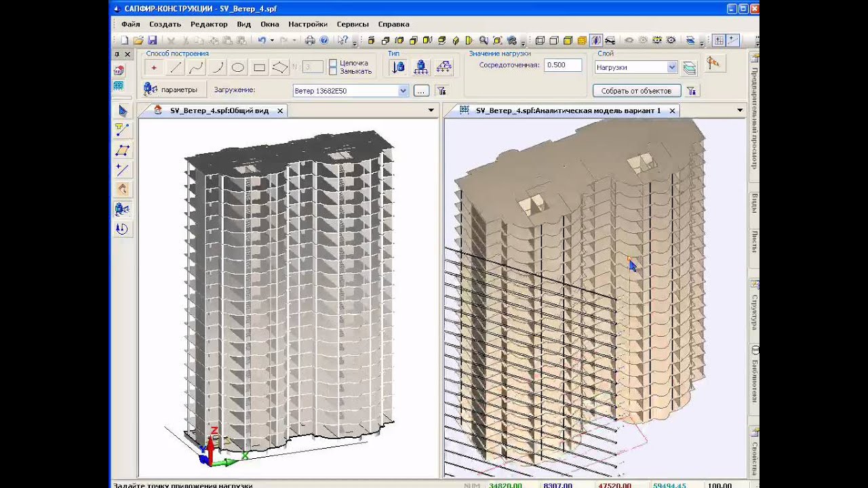Image resolution: width=868 pixels, height=488 pixels.
Task: Toggle the filter icon beside Собрать от объектов
Action: pyautogui.click(x=692, y=91)
